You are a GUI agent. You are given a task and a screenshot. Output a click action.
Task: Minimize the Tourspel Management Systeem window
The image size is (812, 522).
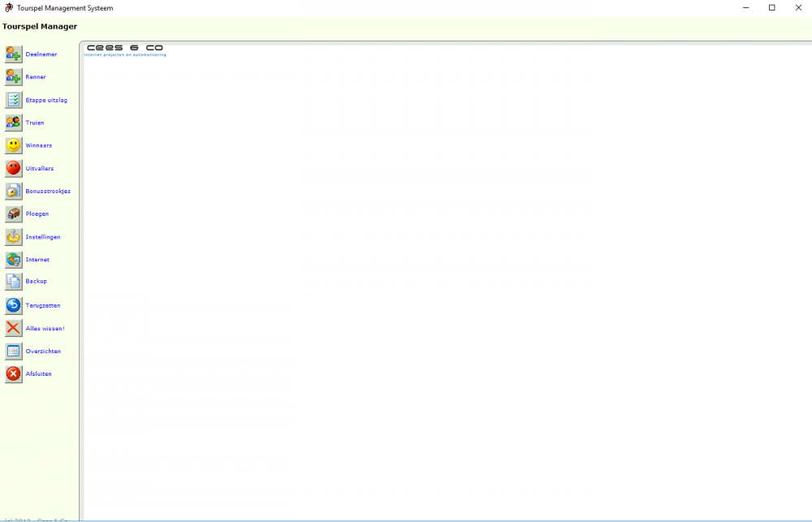tap(745, 8)
